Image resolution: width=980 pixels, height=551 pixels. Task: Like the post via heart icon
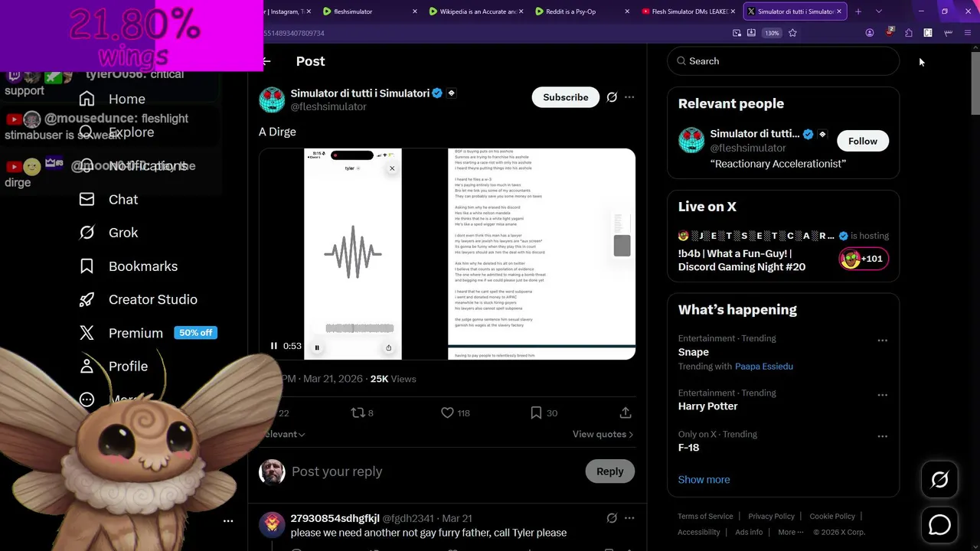click(x=447, y=412)
